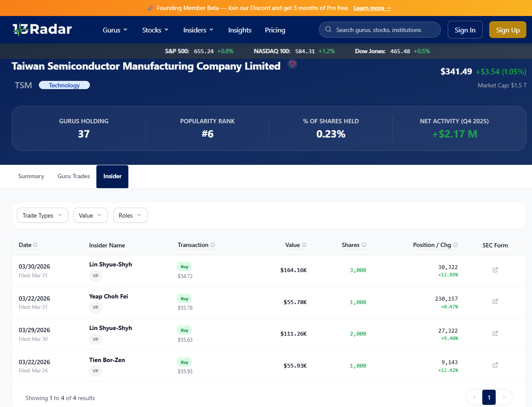Select page 1 in pagination

click(x=489, y=397)
